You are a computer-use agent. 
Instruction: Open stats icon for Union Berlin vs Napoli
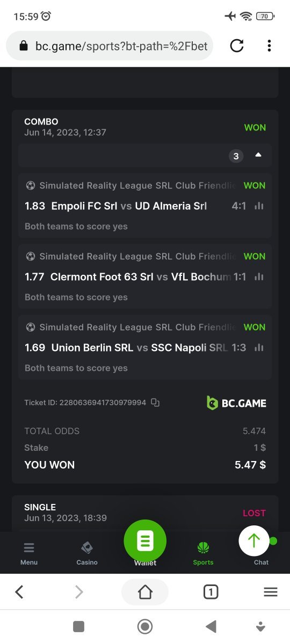coord(259,348)
